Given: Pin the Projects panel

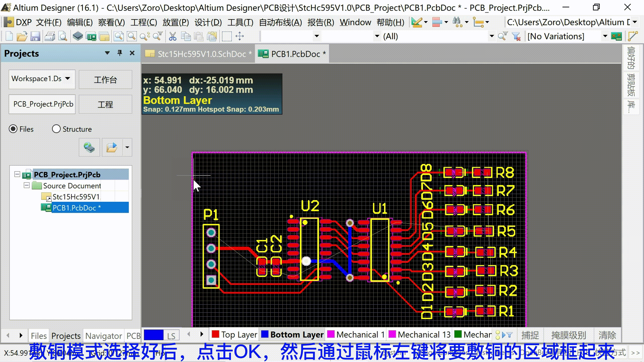Looking at the screenshot, I should click(120, 53).
